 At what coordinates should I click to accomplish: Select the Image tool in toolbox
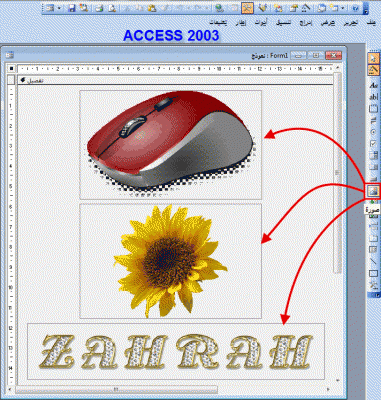(x=373, y=191)
